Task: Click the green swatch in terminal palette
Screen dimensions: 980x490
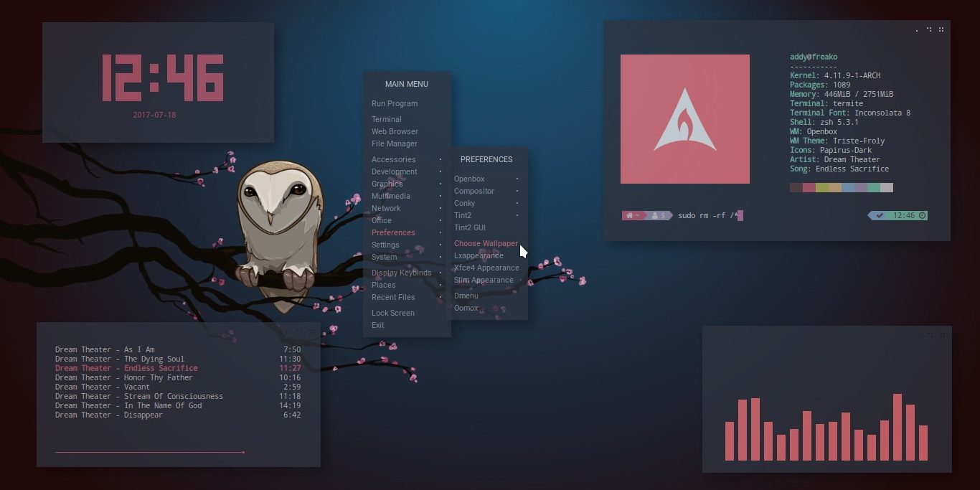Action: pyautogui.click(x=822, y=187)
